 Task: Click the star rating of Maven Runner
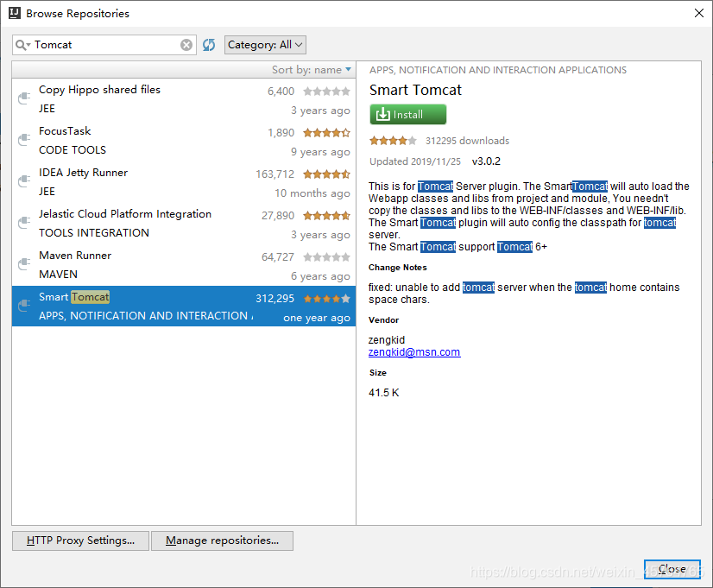click(326, 257)
